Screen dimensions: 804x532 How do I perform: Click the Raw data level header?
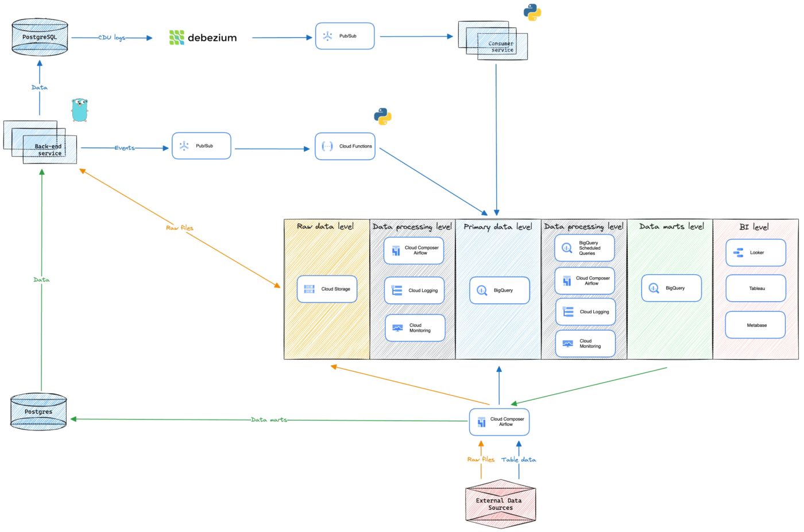point(325,226)
